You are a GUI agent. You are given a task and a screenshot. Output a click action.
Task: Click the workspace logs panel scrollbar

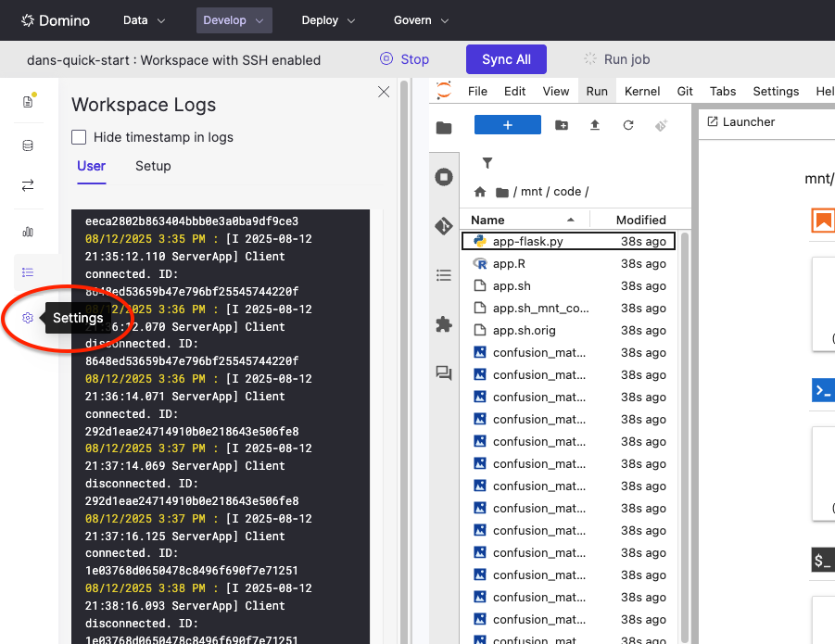(404, 360)
